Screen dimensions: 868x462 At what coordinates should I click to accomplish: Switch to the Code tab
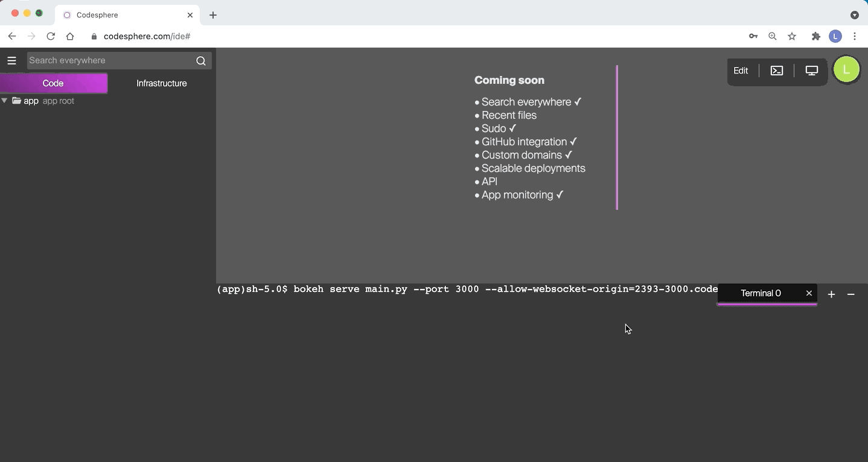click(x=53, y=83)
